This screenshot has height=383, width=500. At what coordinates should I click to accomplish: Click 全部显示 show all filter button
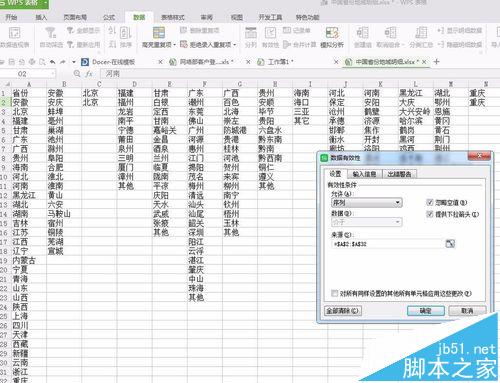tap(83, 31)
